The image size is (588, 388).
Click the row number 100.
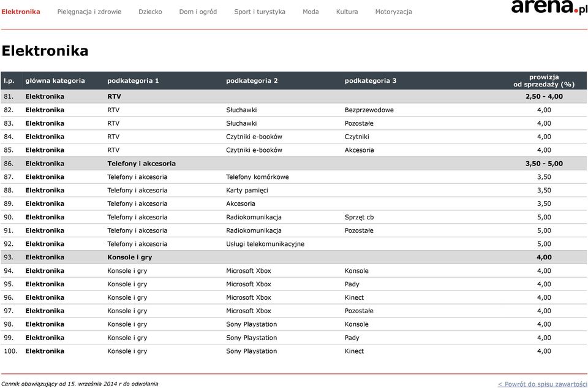pyautogui.click(x=10, y=351)
